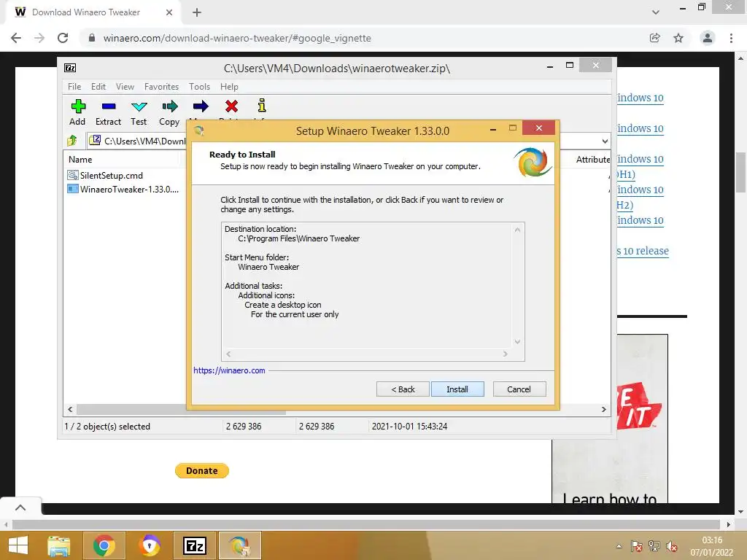The width and height of the screenshot is (747, 560).
Task: Open Google Chrome taskbar icon
Action: tap(104, 545)
